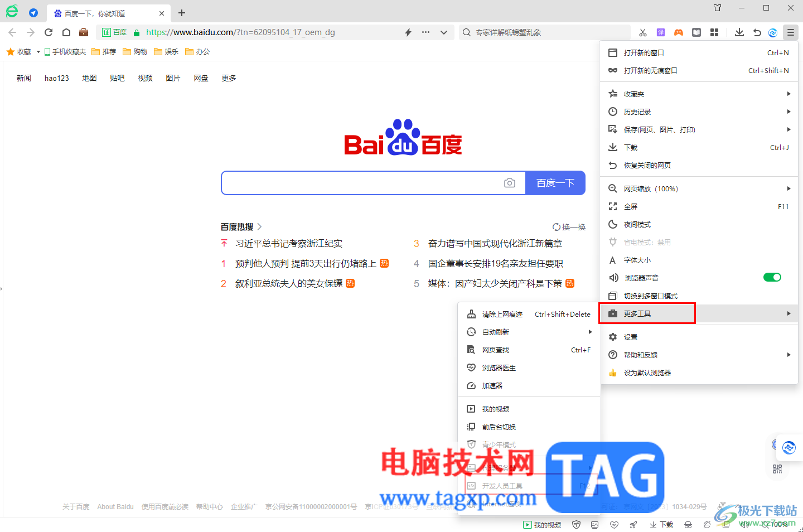This screenshot has width=803, height=532.
Task: Click the scissors screenshot tool icon
Action: [x=643, y=32]
